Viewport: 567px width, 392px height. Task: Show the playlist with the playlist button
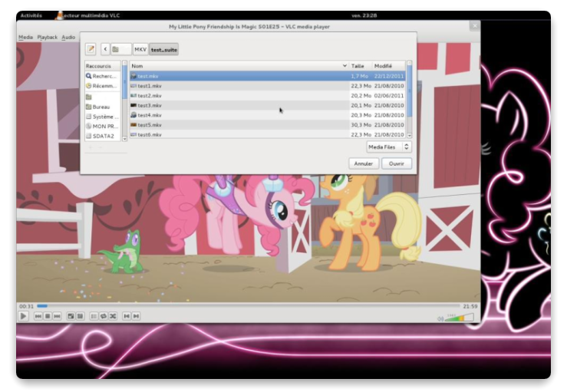click(x=94, y=316)
